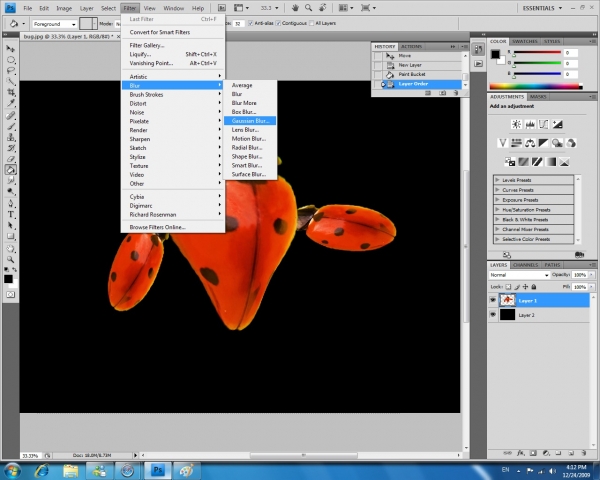This screenshot has height=480, width=600.
Task: Toggle Quick Mask mode icon
Action: [x=10, y=294]
